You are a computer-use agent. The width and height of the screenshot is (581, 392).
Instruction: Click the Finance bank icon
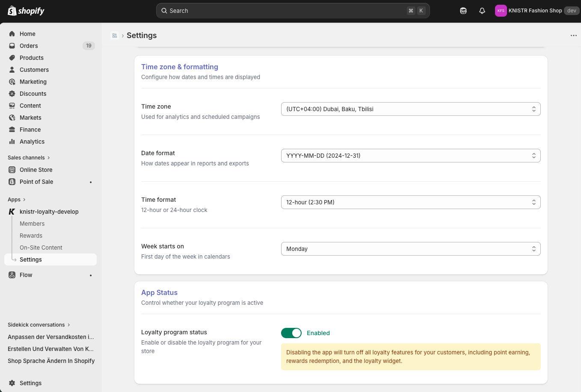pyautogui.click(x=12, y=130)
